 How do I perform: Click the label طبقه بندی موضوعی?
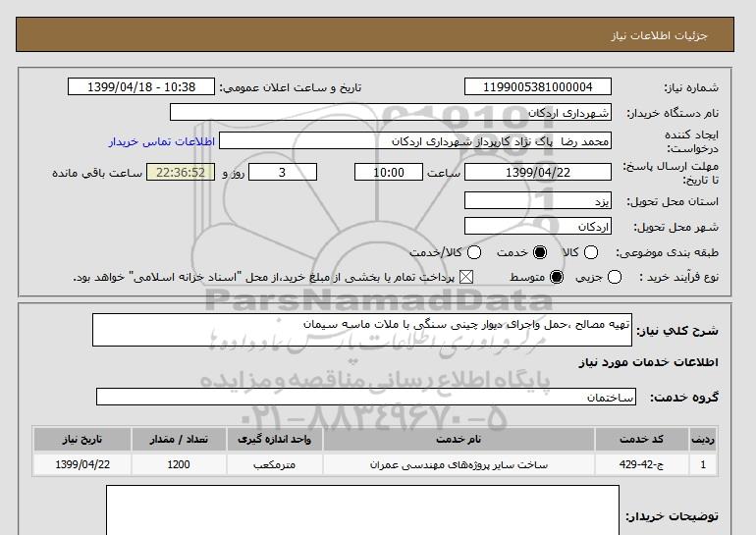tap(667, 252)
